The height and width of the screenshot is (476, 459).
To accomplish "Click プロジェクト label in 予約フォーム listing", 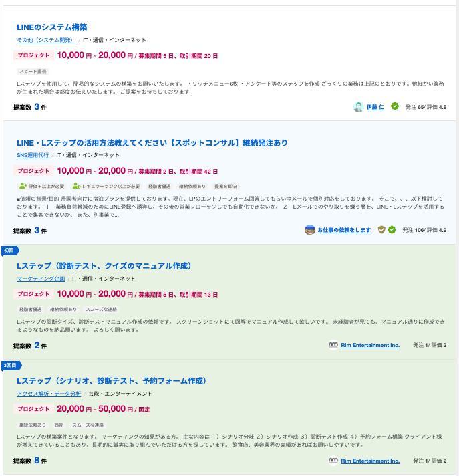I will point(33,409).
